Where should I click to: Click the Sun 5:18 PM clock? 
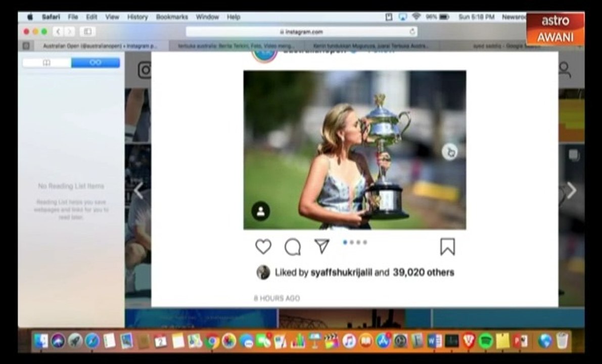coord(476,17)
